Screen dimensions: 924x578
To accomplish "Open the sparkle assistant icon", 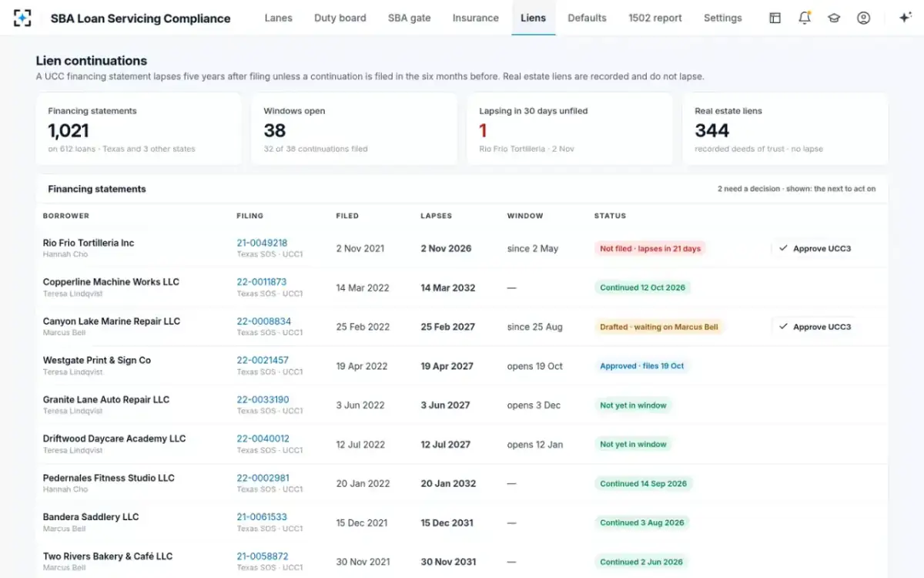I will (x=906, y=18).
